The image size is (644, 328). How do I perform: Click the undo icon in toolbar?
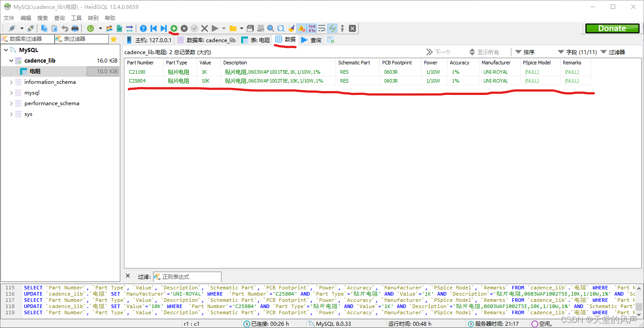(x=65, y=28)
